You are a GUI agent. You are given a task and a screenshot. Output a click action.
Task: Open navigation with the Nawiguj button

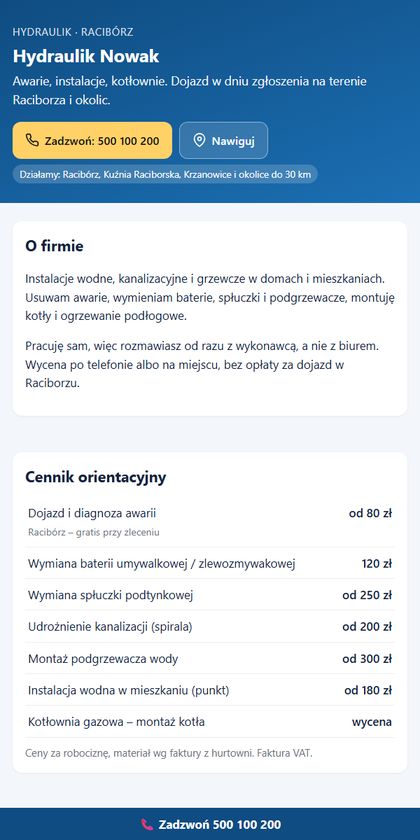[223, 140]
